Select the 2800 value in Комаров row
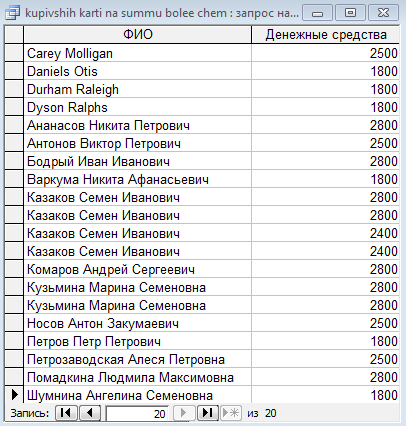This screenshot has width=406, height=426. coord(325,269)
